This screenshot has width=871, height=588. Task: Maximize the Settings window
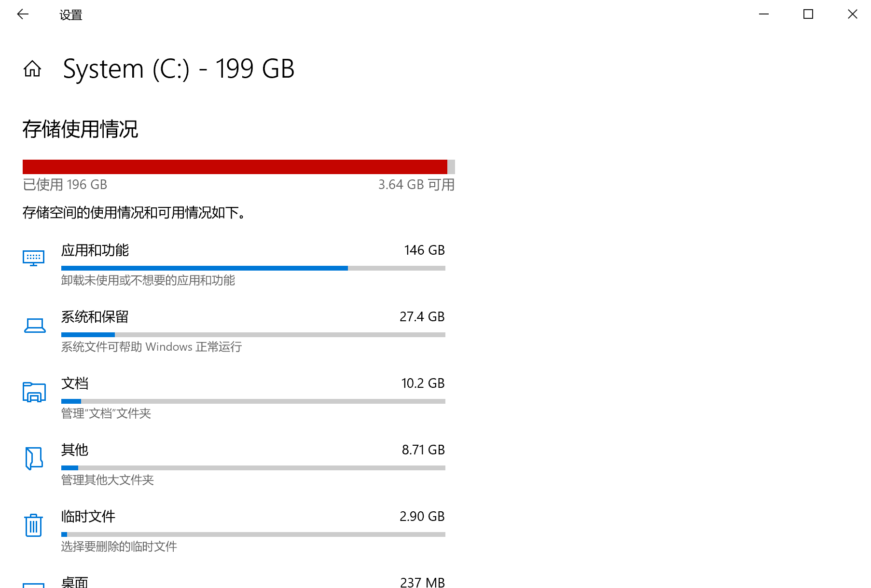pos(808,14)
